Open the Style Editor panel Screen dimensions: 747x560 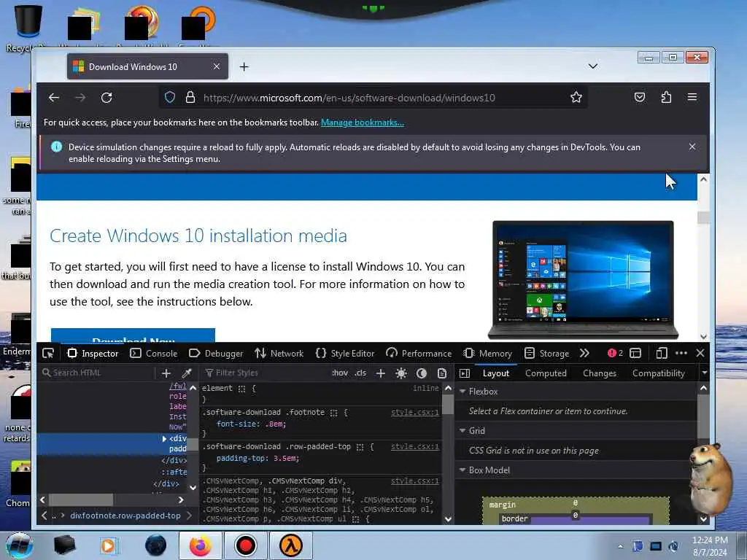pos(345,354)
